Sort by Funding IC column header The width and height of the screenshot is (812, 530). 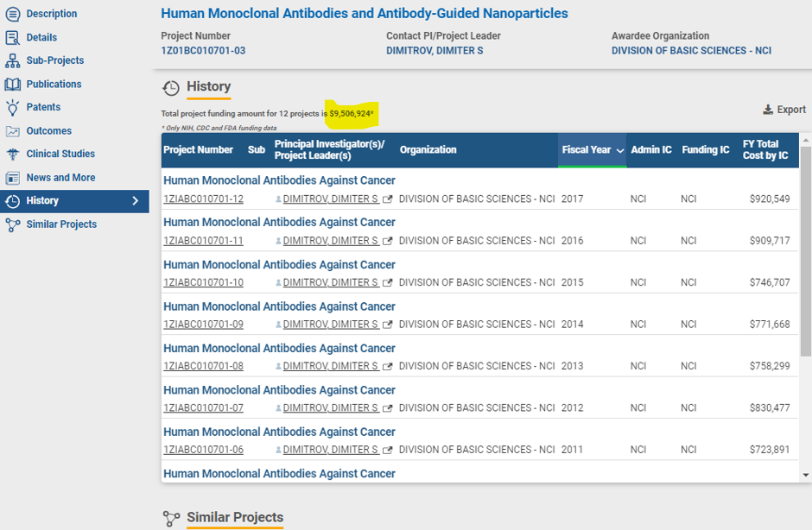pos(706,149)
